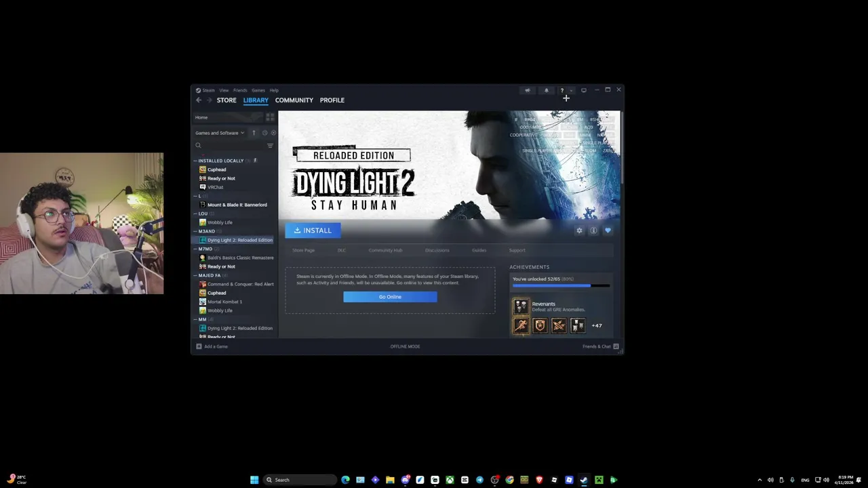Show the +47 remaining achievements
The image size is (868, 488).
pyautogui.click(x=597, y=325)
